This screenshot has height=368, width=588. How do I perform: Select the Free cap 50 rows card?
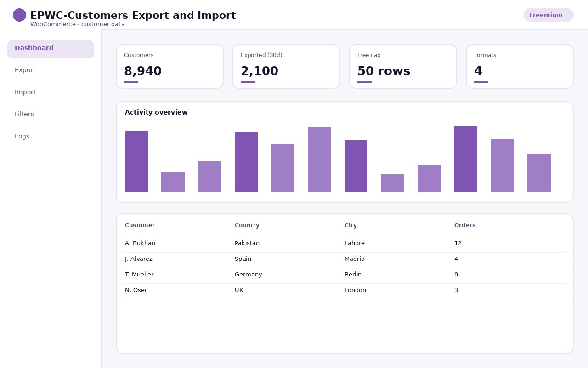click(x=403, y=66)
